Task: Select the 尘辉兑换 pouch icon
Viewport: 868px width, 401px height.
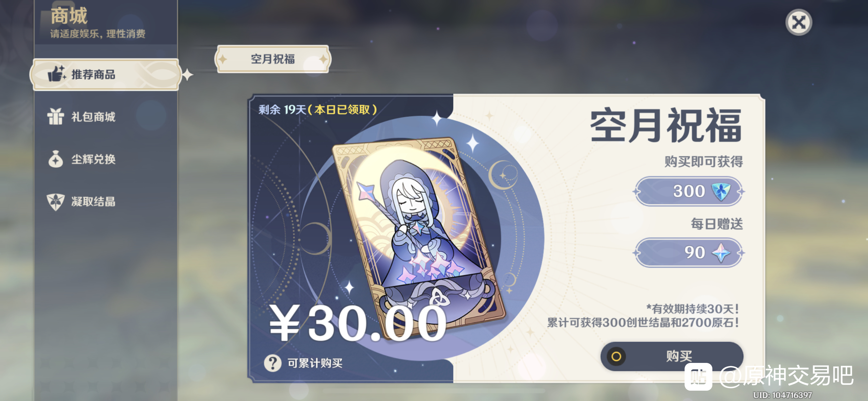Action: pos(56,159)
